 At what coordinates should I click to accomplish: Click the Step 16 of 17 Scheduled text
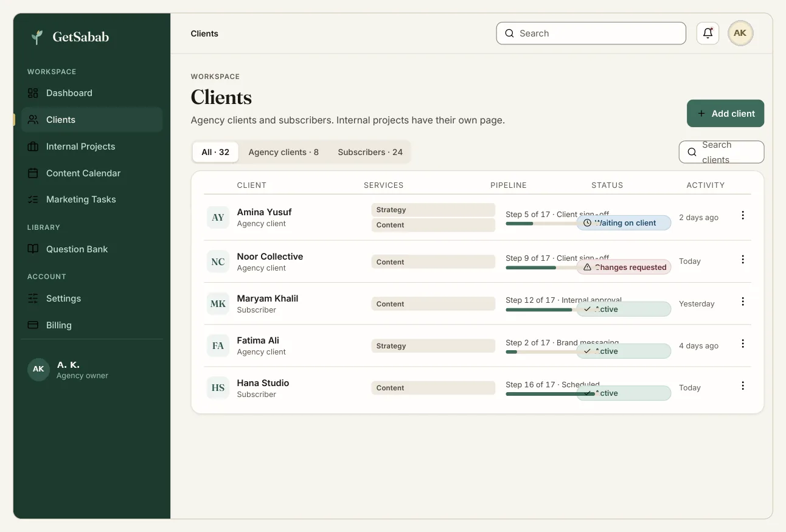(552, 385)
